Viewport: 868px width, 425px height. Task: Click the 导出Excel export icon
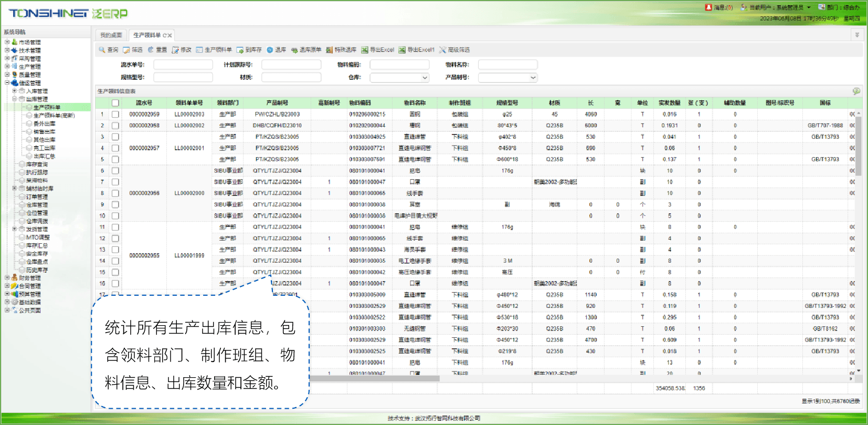(x=365, y=50)
